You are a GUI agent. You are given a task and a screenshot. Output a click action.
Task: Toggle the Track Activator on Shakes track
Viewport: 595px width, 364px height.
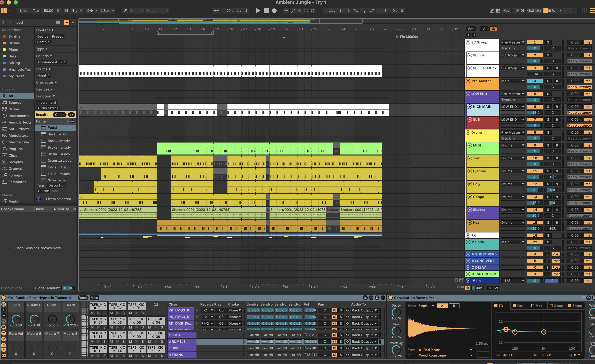535,210
